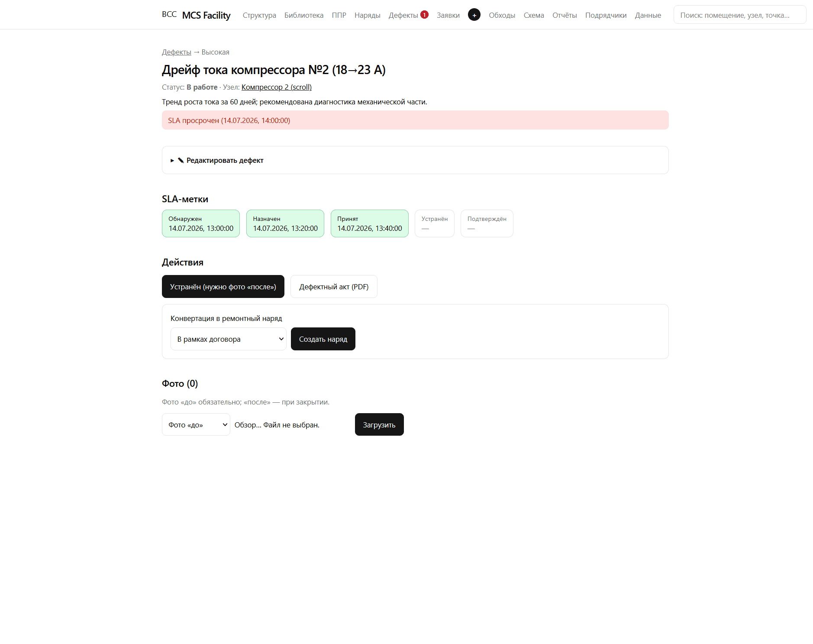The height and width of the screenshot is (644, 813).
Task: Click the round plus button in navbar
Action: pos(474,15)
